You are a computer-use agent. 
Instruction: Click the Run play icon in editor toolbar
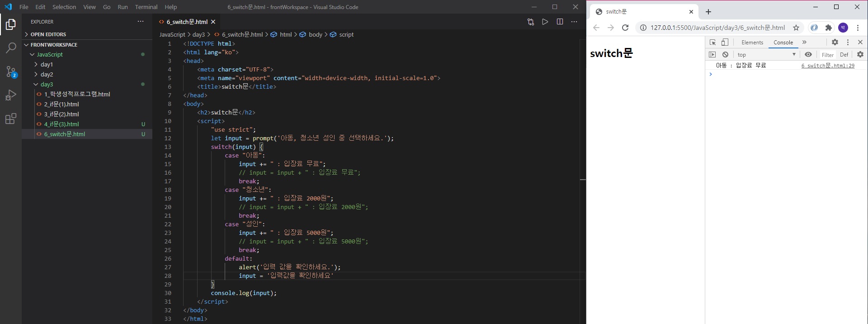pyautogui.click(x=545, y=22)
